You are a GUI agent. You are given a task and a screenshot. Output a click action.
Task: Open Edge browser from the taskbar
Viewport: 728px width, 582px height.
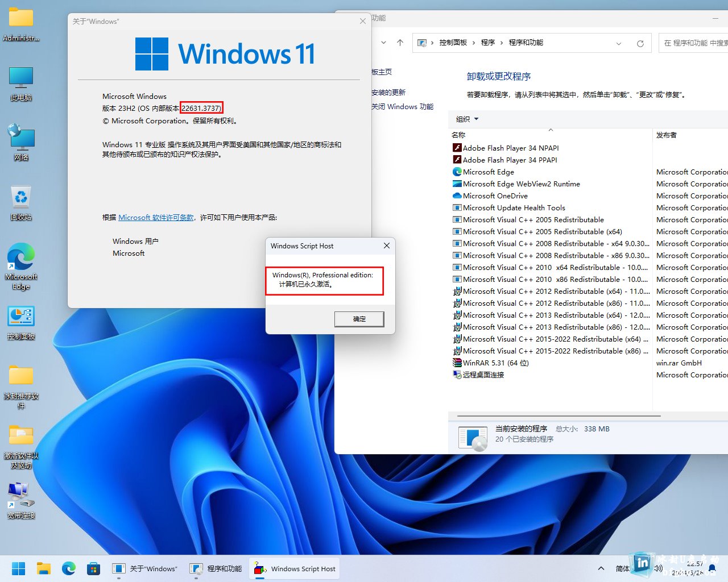(69, 568)
